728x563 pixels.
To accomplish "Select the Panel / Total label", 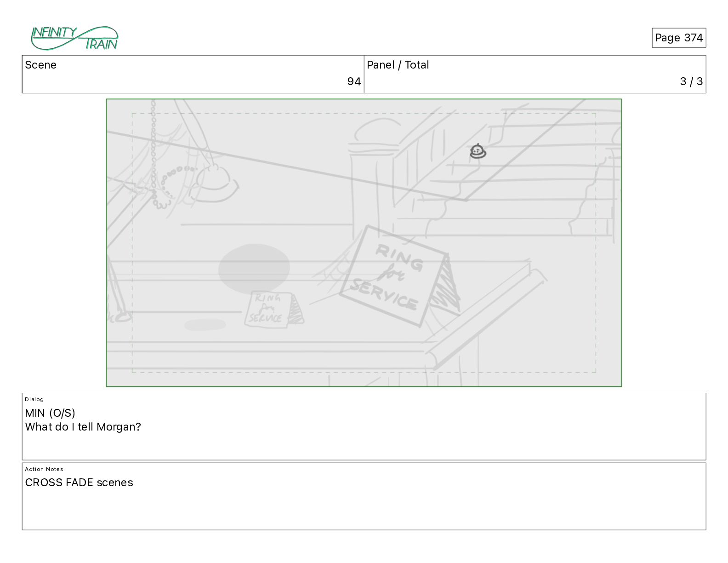I will coord(398,65).
